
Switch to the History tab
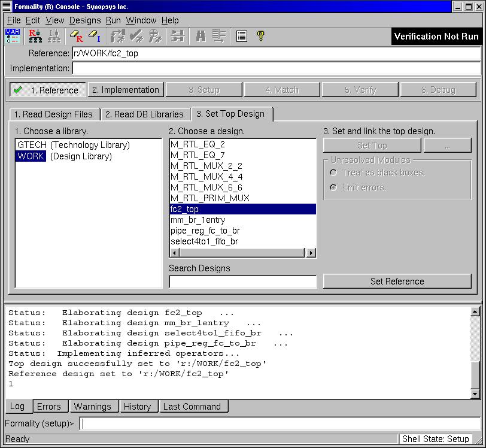point(137,407)
